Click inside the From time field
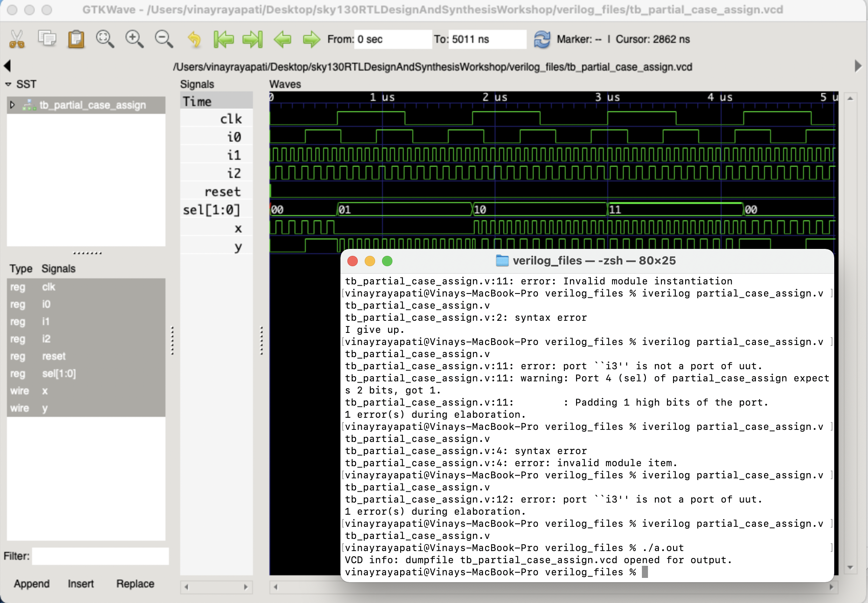The height and width of the screenshot is (603, 868). pyautogui.click(x=392, y=39)
